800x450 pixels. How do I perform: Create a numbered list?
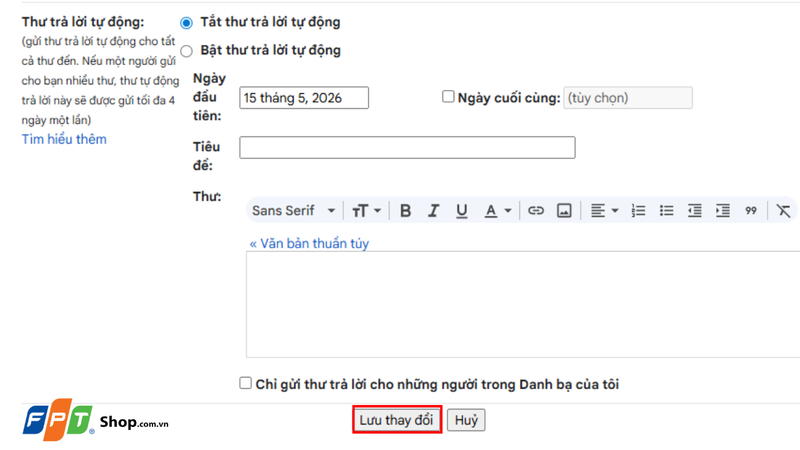coord(638,211)
